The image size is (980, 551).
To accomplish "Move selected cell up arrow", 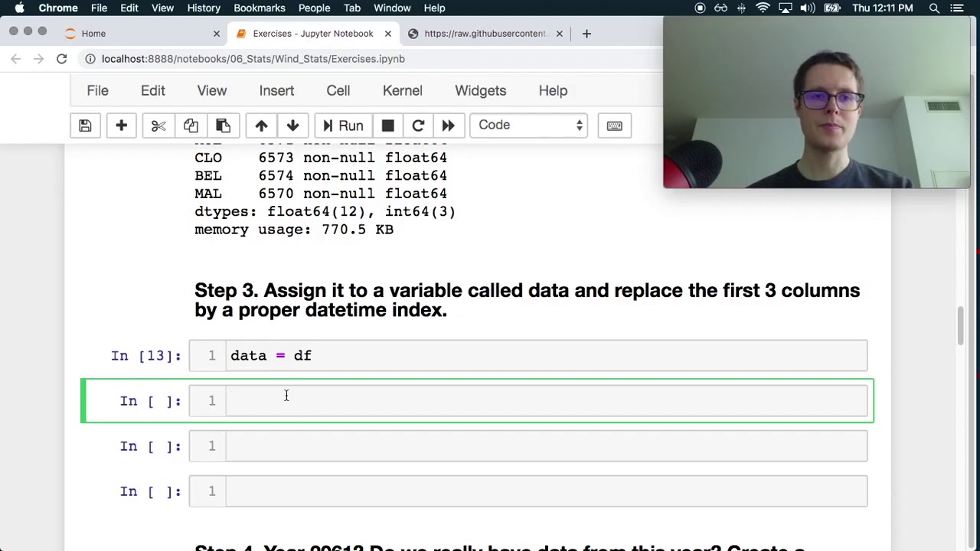I will (x=261, y=126).
